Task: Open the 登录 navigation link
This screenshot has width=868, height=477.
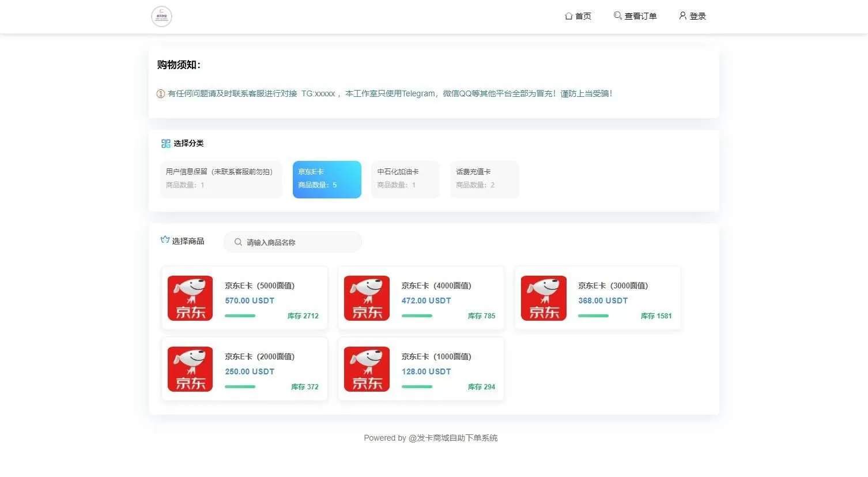Action: click(x=692, y=16)
